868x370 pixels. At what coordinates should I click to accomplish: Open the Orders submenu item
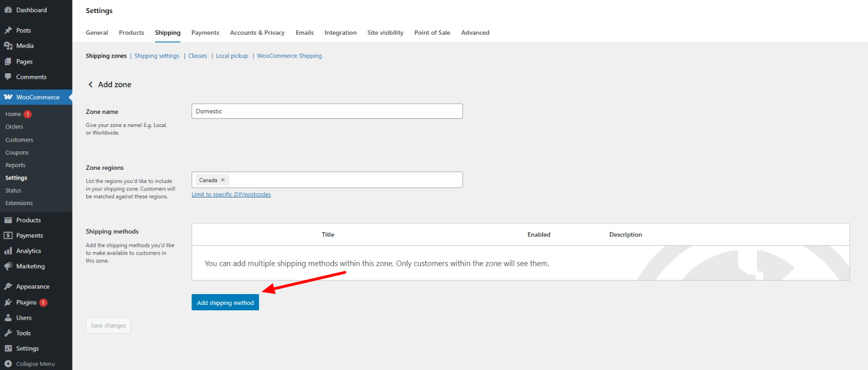click(14, 127)
